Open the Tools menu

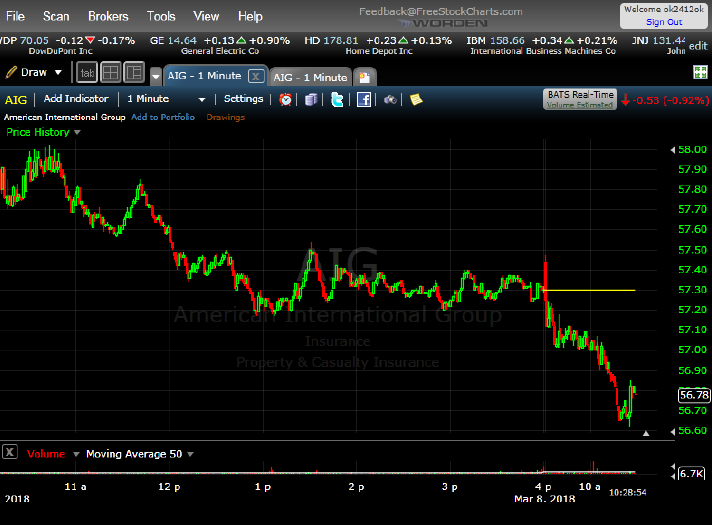point(161,16)
